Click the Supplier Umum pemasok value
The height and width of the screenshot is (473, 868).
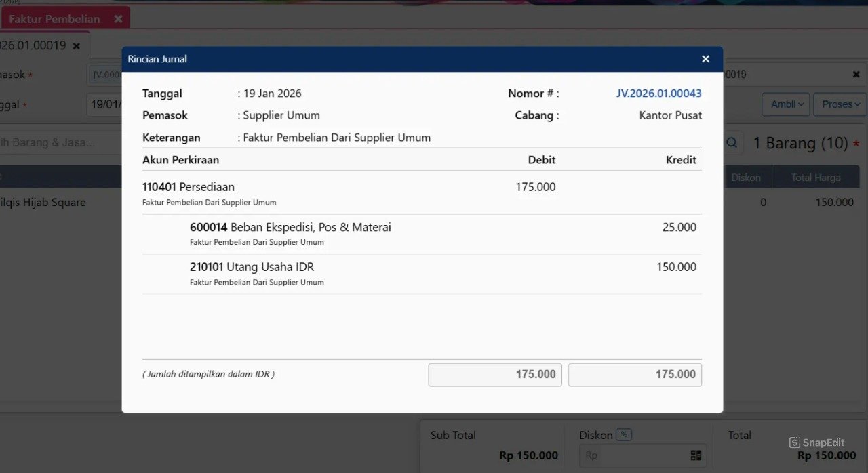[x=281, y=115]
